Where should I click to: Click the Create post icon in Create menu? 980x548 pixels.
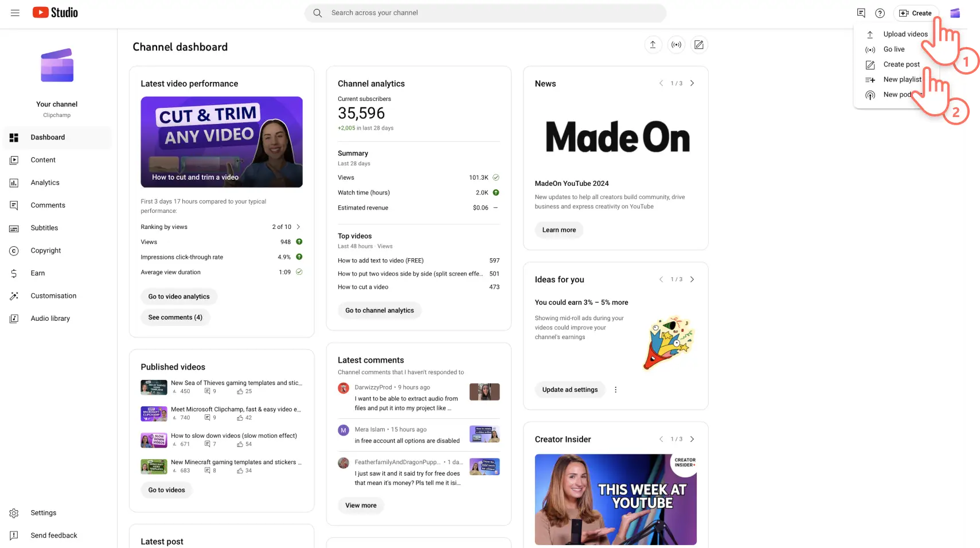click(870, 65)
